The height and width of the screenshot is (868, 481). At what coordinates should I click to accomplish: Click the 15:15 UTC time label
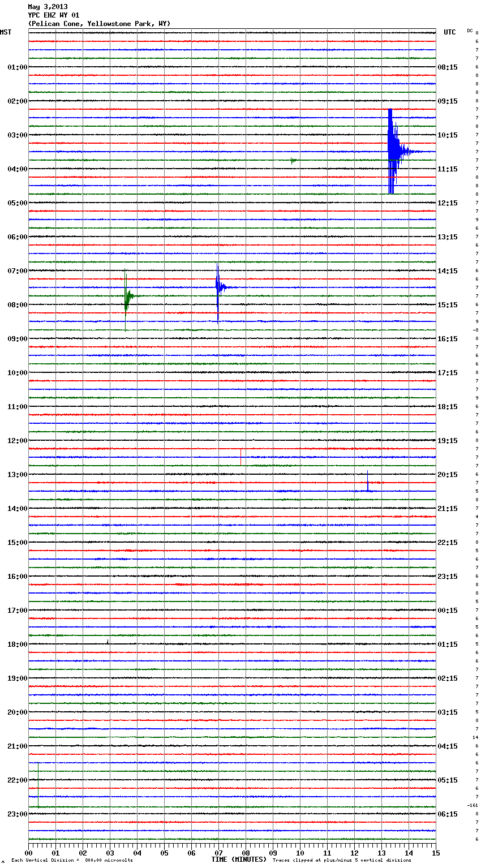(x=448, y=305)
